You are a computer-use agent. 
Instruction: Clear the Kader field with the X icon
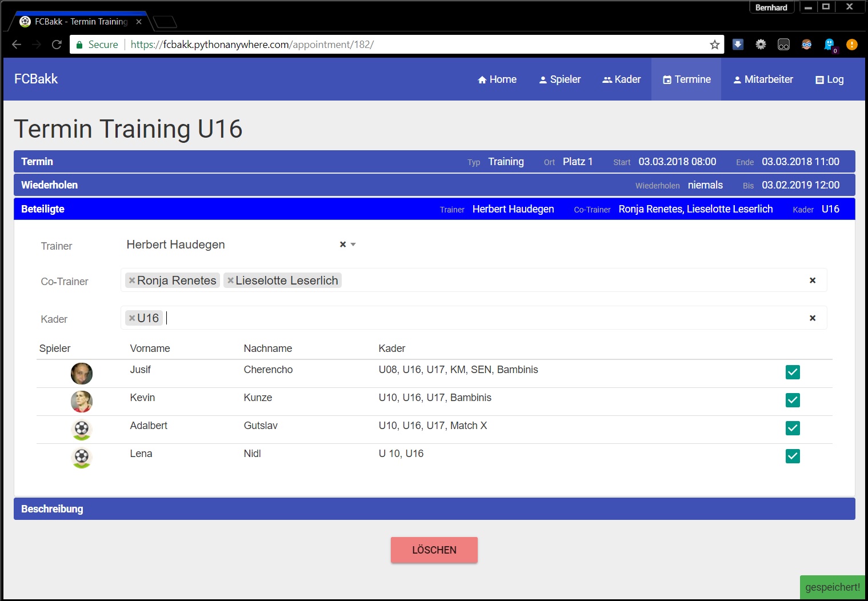click(812, 318)
